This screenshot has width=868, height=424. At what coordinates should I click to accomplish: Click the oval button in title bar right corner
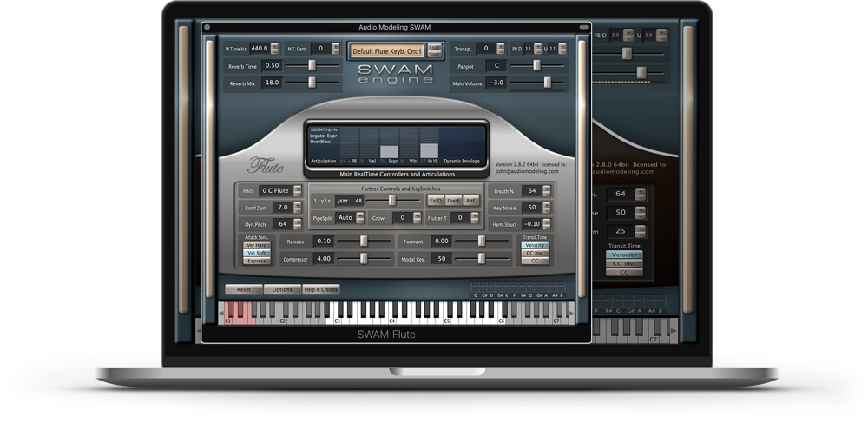coord(583,27)
